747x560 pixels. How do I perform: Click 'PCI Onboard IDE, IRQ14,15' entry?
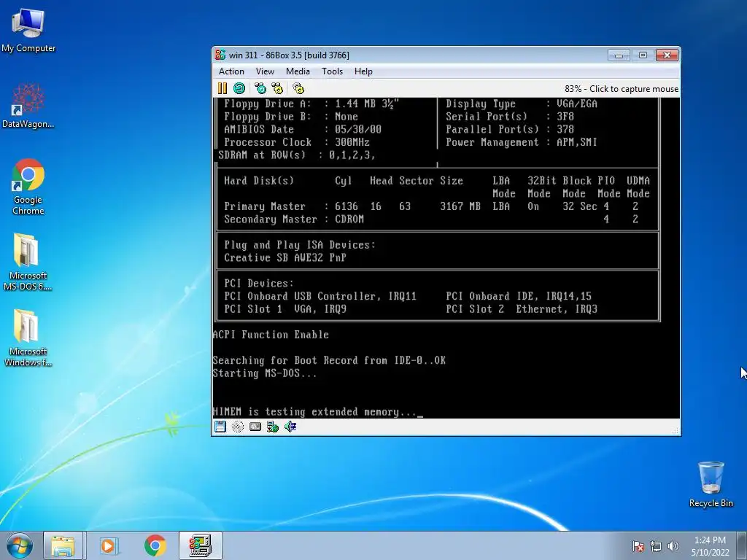tap(519, 296)
